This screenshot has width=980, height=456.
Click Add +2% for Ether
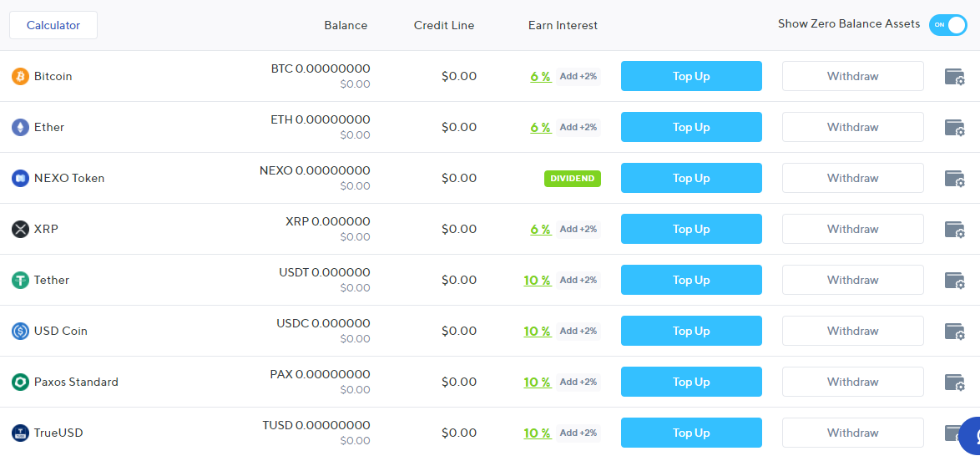click(578, 127)
